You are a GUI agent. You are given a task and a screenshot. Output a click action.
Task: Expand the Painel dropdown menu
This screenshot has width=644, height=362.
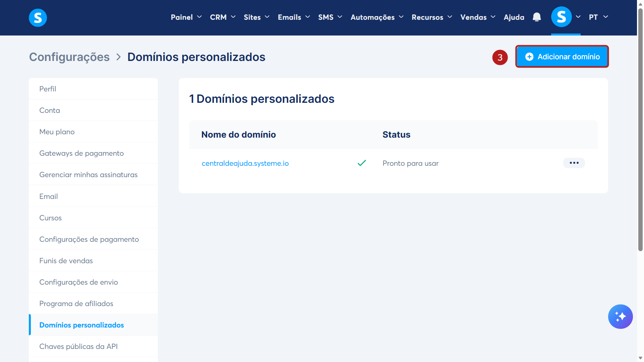[186, 17]
